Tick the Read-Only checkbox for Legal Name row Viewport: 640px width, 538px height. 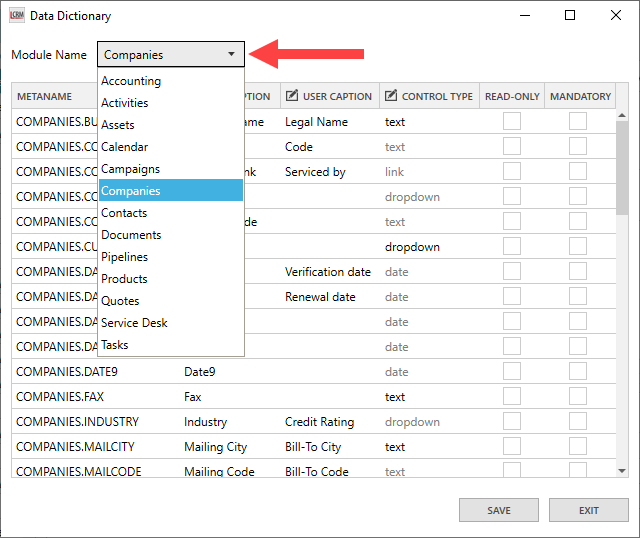click(512, 122)
